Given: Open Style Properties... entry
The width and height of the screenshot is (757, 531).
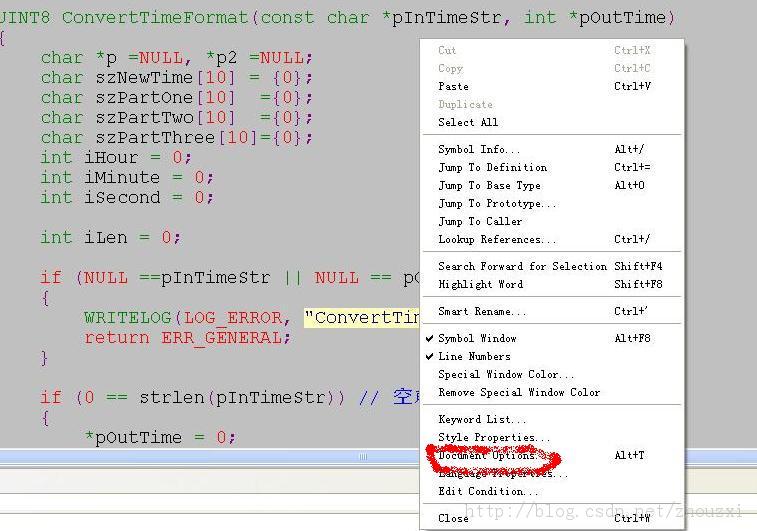Looking at the screenshot, I should pyautogui.click(x=551, y=437).
